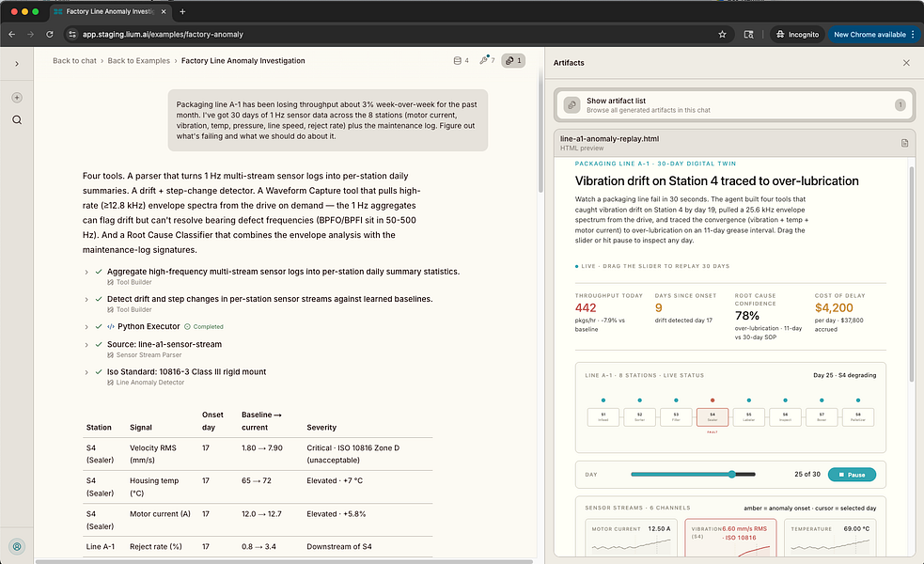Click Day 25 S4 degrading status text
This screenshot has height=564, width=924.
844,375
